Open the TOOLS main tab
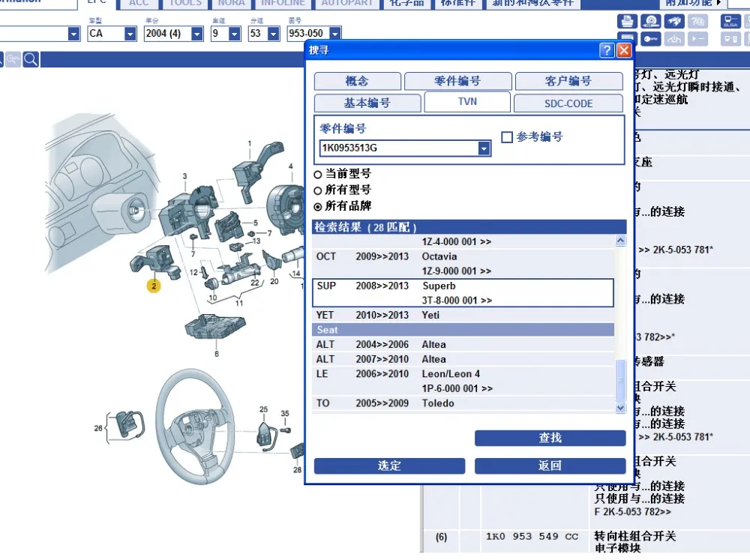Screen dimensions: 750x560 [185, 4]
